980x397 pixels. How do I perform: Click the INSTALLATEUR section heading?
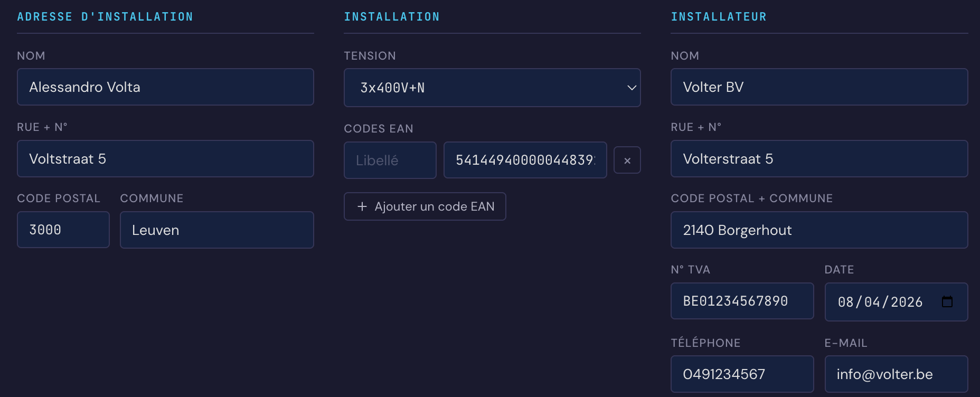click(x=719, y=17)
